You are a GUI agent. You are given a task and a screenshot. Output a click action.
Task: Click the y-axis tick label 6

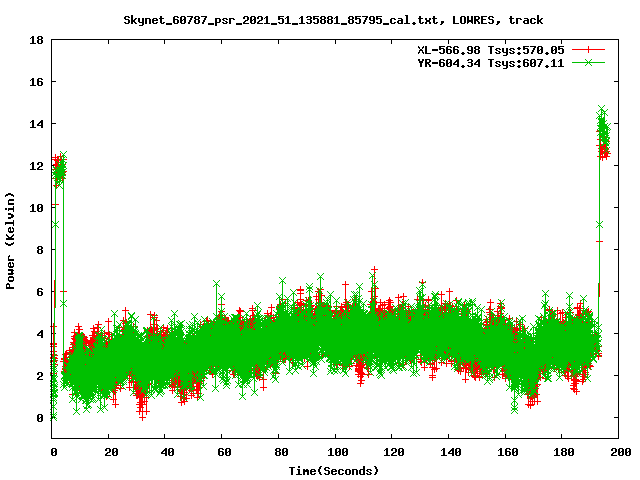pos(40,292)
